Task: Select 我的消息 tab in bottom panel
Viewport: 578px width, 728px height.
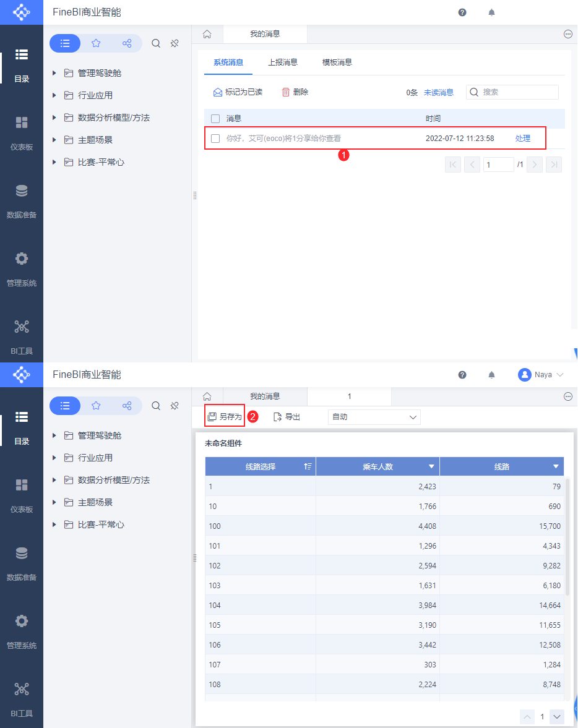Action: [x=265, y=396]
